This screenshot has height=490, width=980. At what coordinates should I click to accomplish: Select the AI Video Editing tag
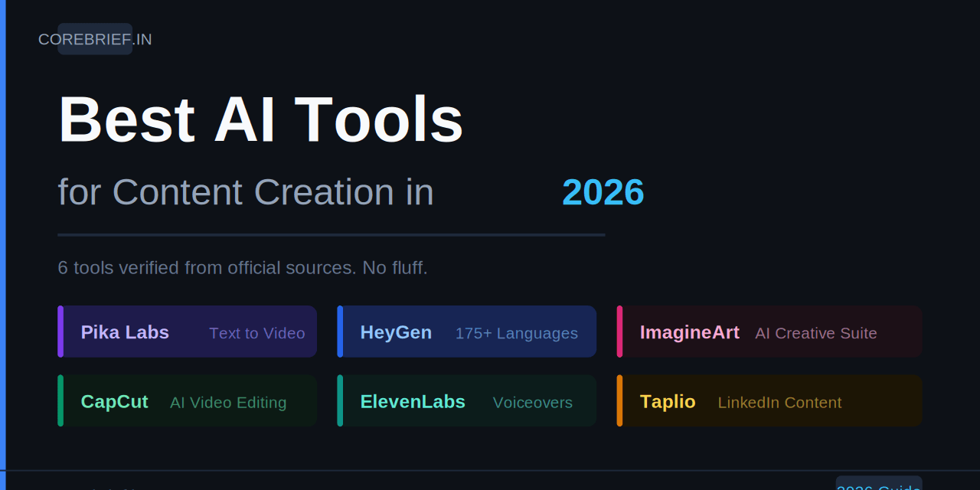[x=228, y=402]
